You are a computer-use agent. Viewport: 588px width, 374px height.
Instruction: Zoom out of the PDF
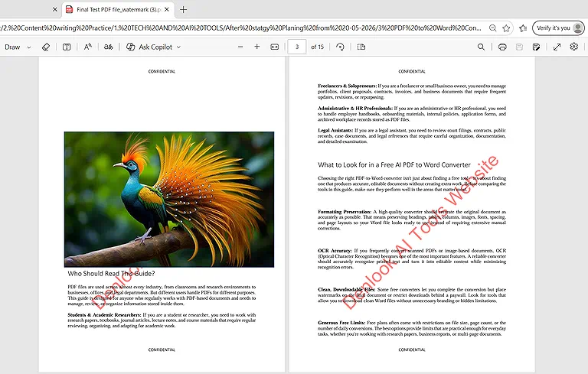tap(240, 47)
